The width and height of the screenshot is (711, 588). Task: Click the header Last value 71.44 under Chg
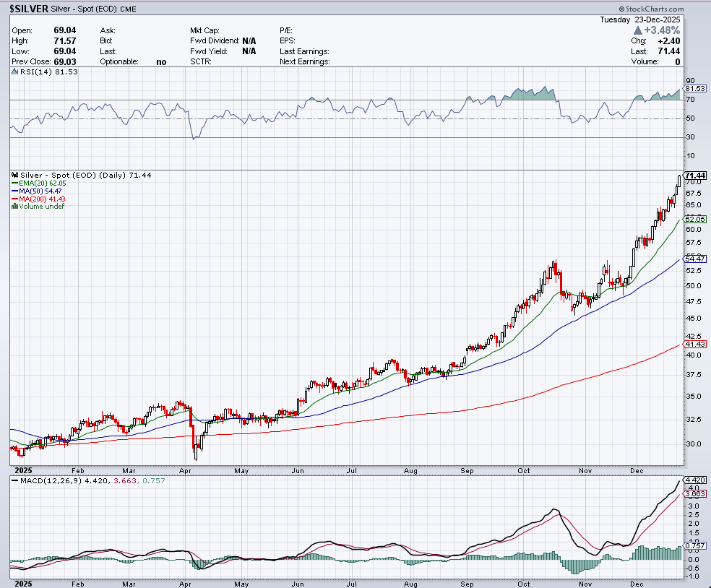(669, 51)
